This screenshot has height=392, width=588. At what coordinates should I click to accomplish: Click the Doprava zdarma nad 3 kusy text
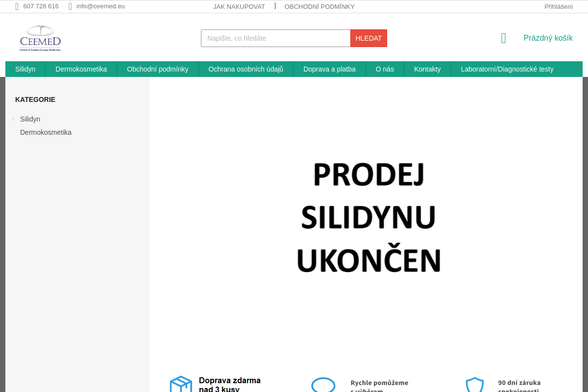pyautogui.click(x=230, y=385)
